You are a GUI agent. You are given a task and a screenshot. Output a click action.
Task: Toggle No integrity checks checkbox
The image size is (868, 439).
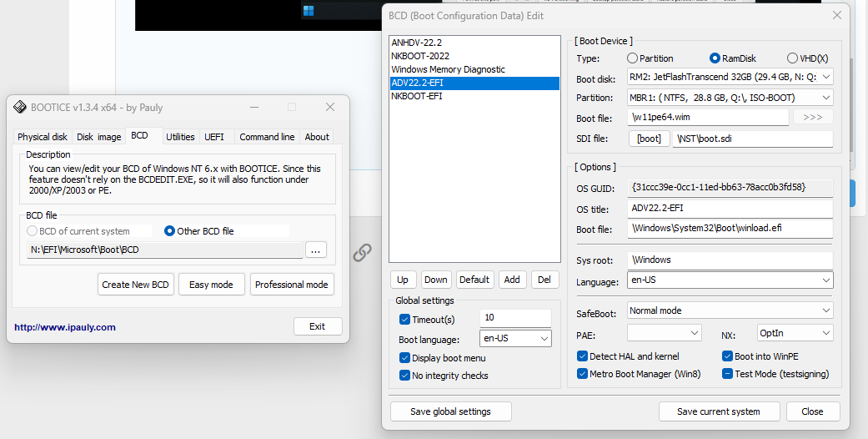coord(404,376)
